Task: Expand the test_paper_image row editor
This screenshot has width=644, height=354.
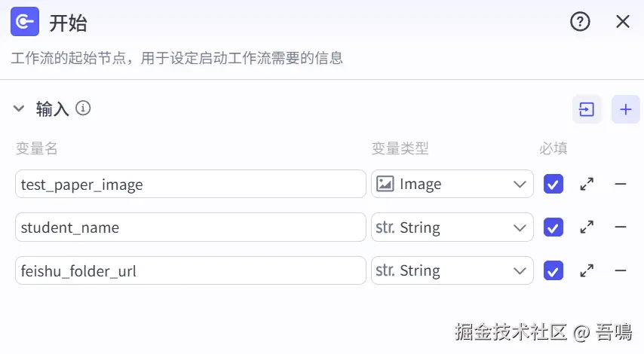Action: click(587, 184)
